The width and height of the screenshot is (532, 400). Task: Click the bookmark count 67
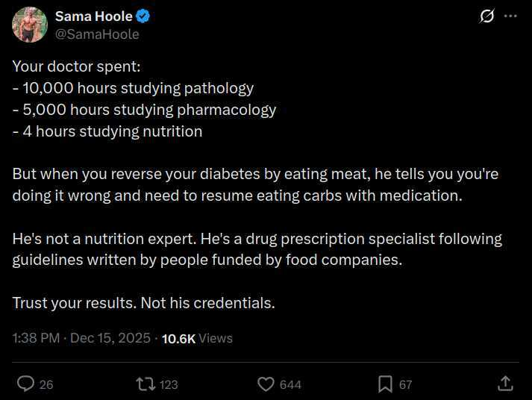(x=405, y=384)
